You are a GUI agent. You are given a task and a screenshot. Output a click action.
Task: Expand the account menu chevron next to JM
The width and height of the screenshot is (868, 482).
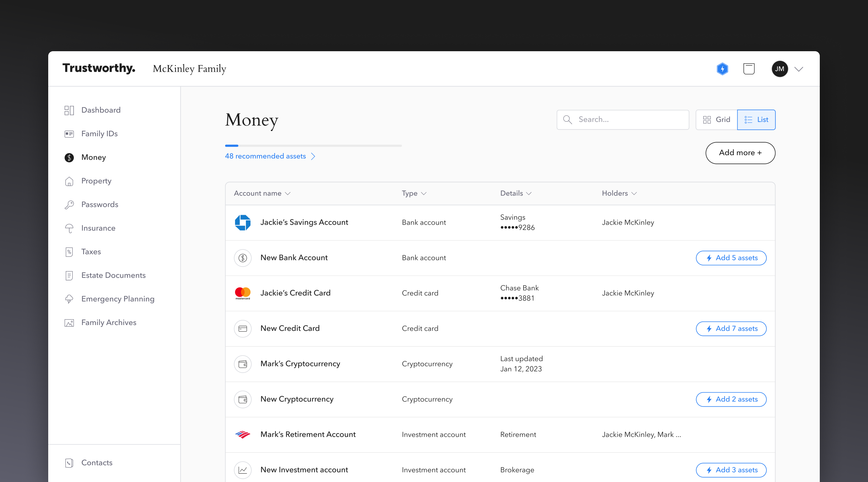click(x=799, y=69)
